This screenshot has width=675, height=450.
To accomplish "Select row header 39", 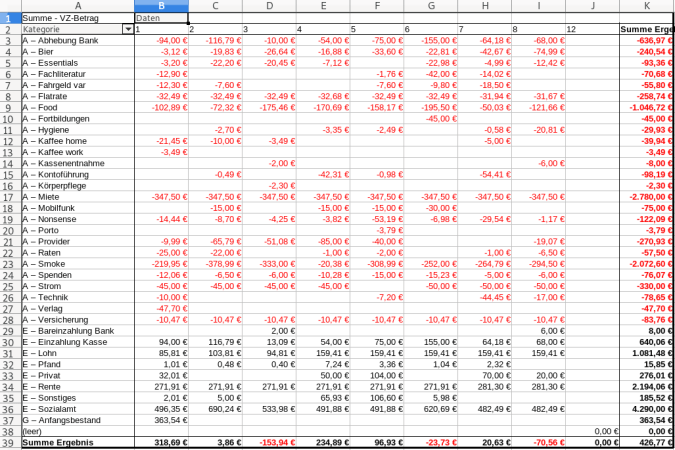I will (10, 443).
